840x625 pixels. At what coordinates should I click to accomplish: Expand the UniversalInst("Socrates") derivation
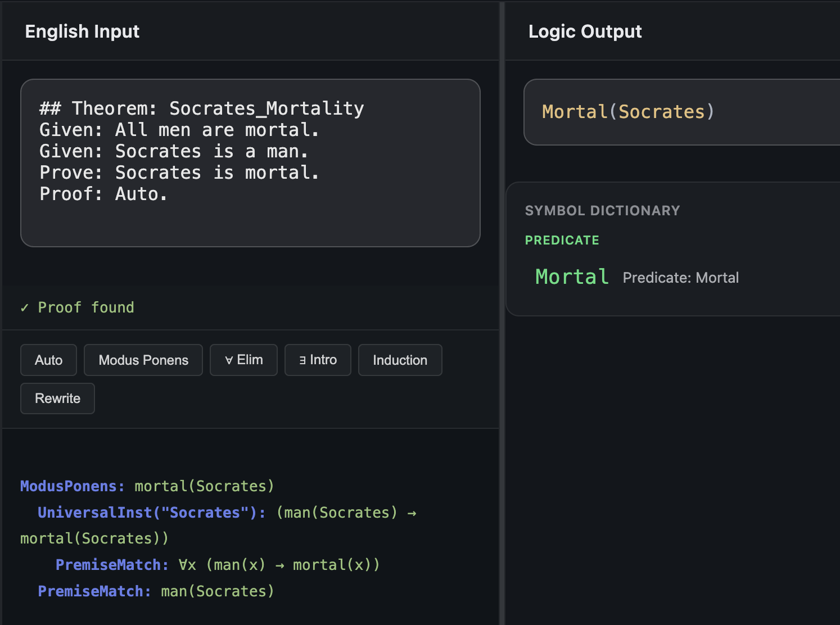(151, 512)
